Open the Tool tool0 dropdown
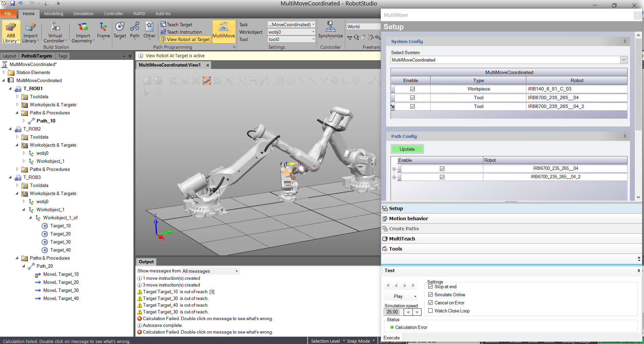The image size is (644, 344). (x=313, y=39)
